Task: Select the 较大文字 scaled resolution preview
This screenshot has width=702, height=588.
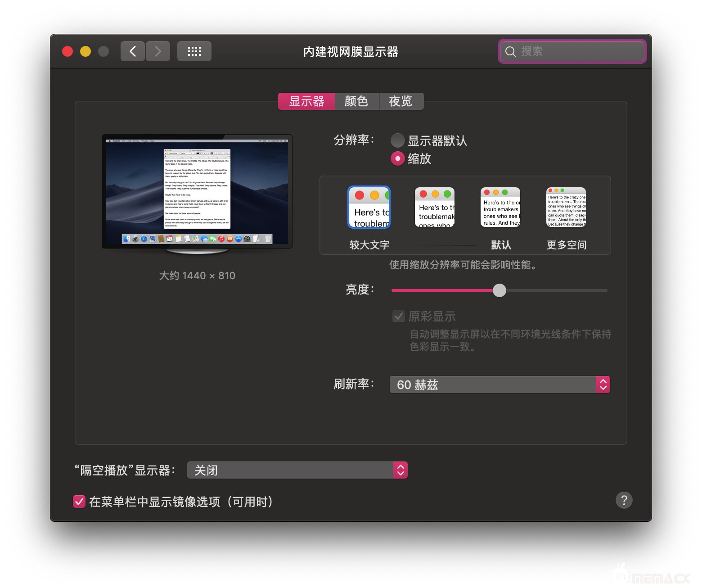Action: click(x=369, y=207)
